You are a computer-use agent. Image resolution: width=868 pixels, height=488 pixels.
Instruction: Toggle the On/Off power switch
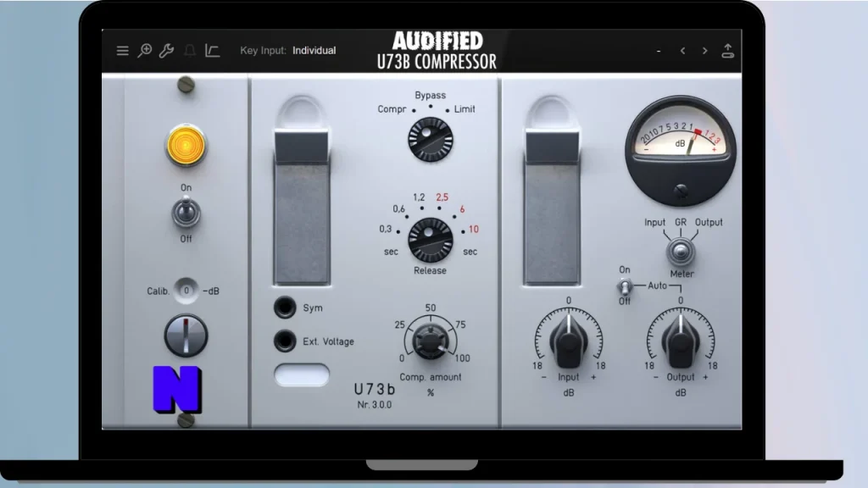click(186, 213)
